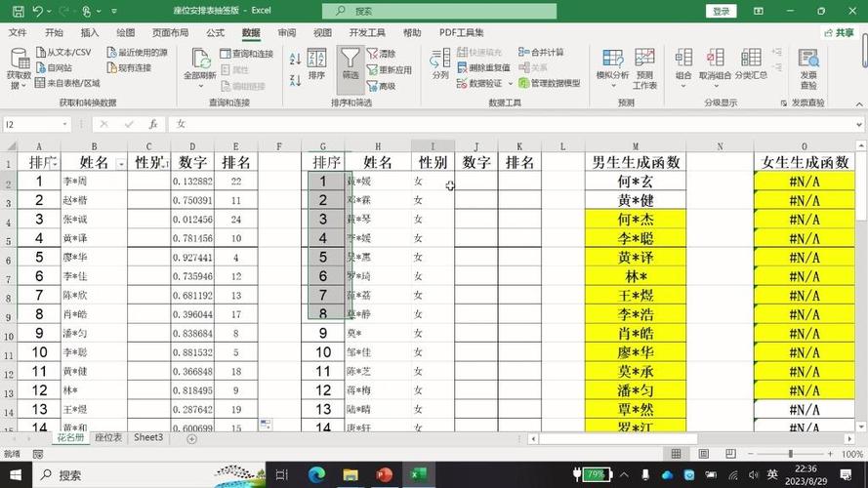Open File Explorer from taskbar
Screen dimensions: 868x488
[351, 474]
